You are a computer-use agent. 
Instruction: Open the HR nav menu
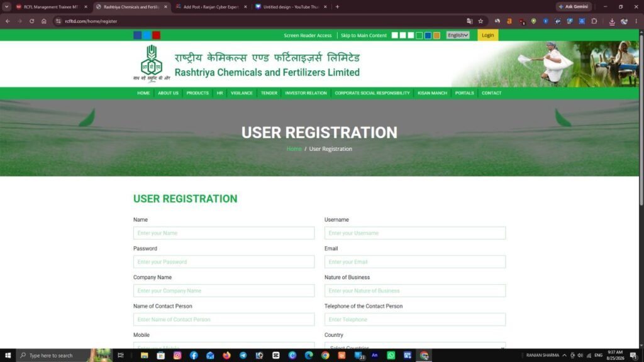coord(219,93)
